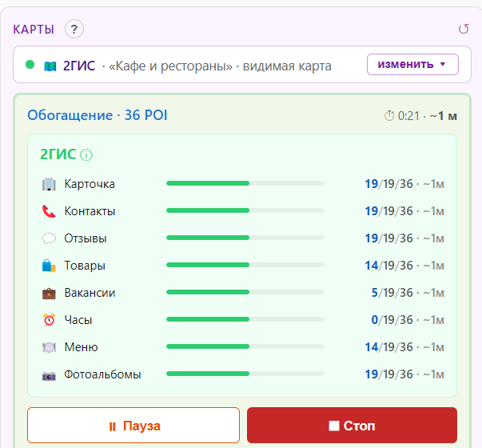This screenshot has width=482, height=448.
Task: Click the Отзывы progress bar
Action: 245,238
